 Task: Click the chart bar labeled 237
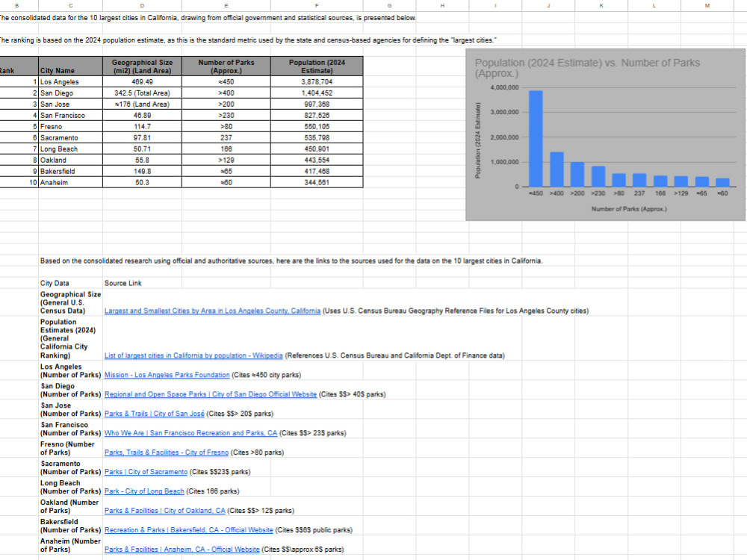click(x=639, y=180)
